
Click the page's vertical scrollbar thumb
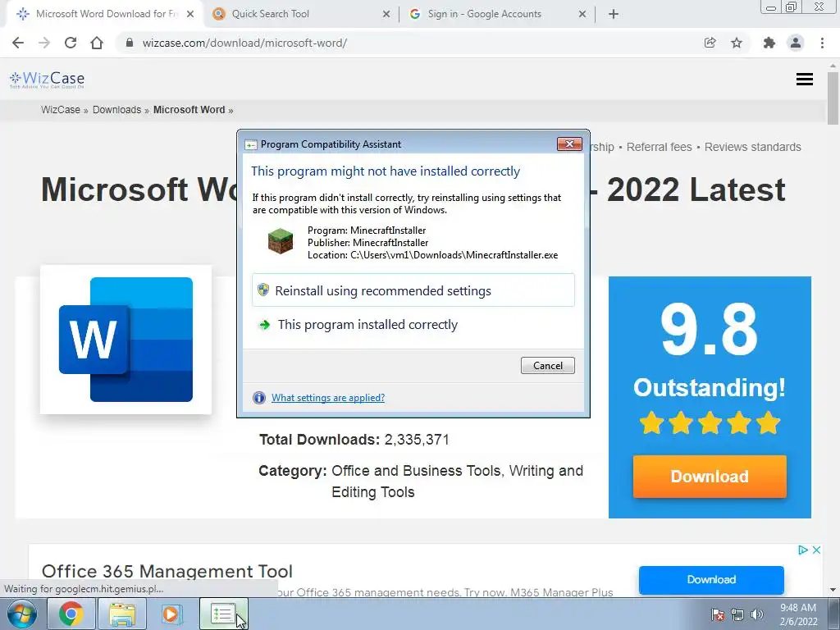(x=833, y=98)
